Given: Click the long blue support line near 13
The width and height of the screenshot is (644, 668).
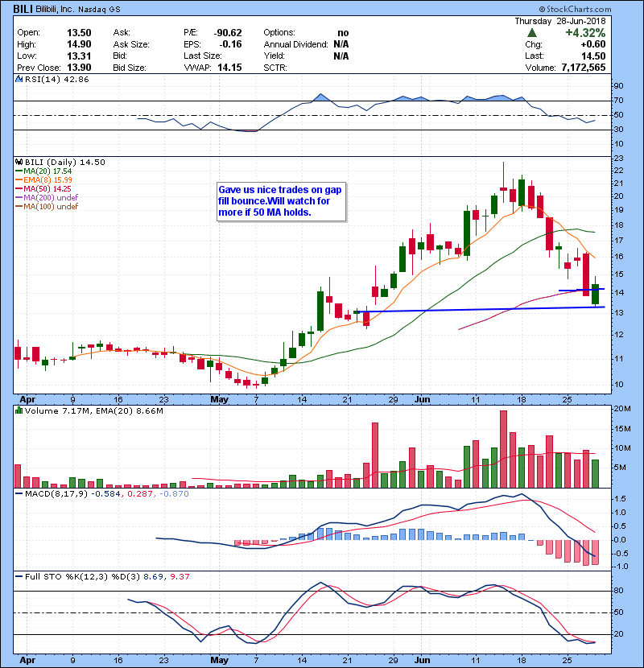Looking at the screenshot, I should click(481, 309).
